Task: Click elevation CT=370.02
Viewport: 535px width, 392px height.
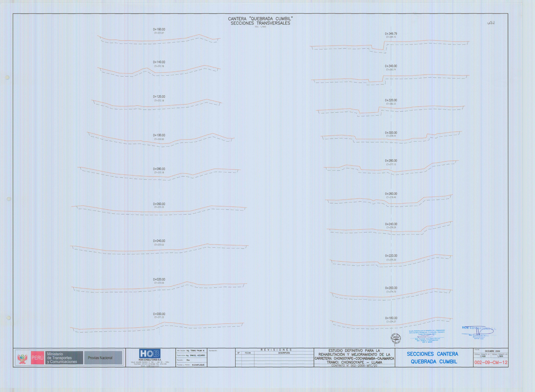Action: coord(159,245)
